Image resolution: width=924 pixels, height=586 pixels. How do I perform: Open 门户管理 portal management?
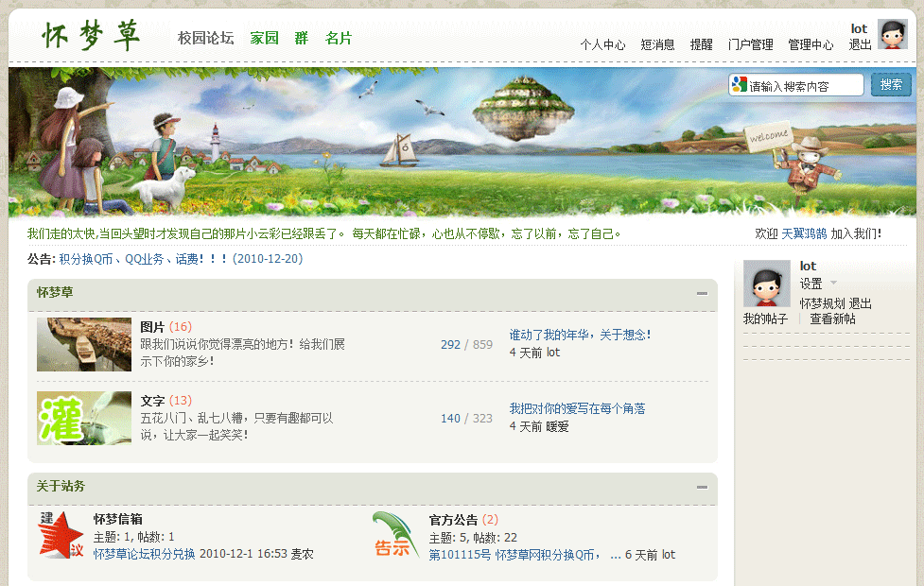750,44
